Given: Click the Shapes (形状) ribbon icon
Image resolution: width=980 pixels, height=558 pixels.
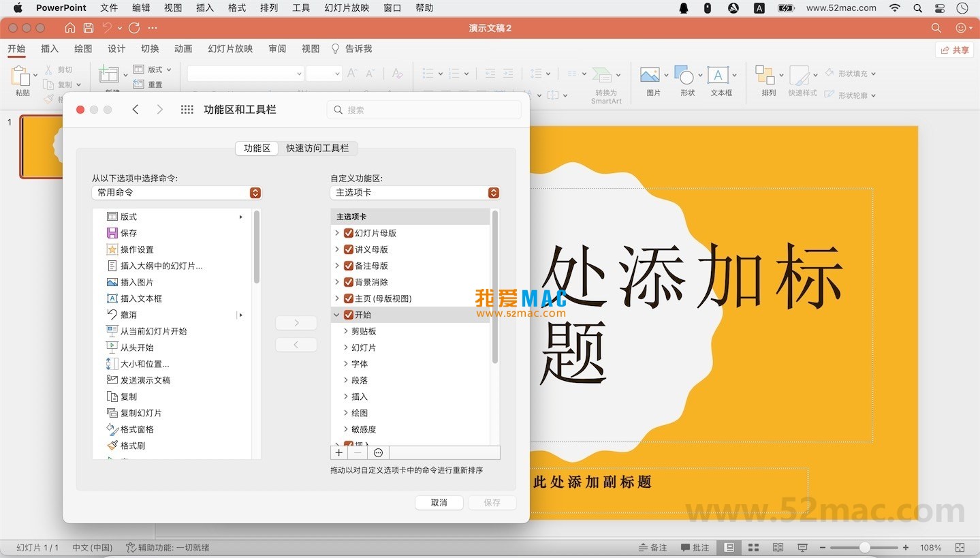Looking at the screenshot, I should [684, 75].
